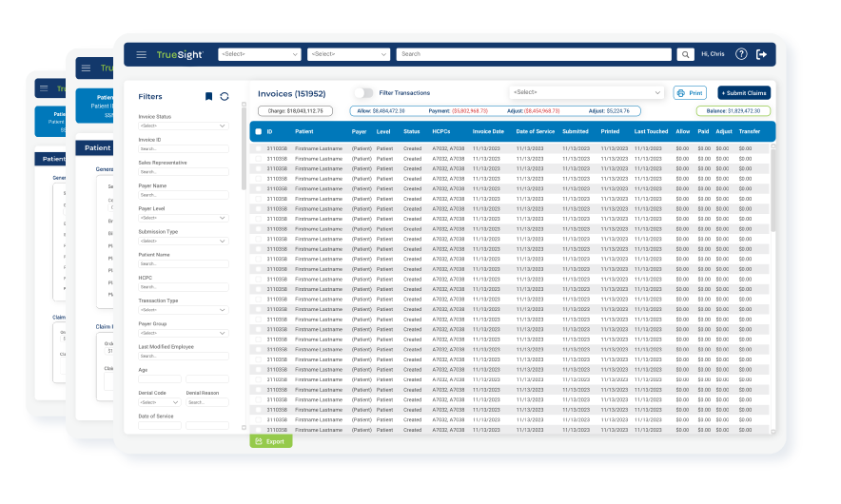The image size is (841, 504).
Task: Click the Balance: $1,829,472.30 pill
Action: 733,111
